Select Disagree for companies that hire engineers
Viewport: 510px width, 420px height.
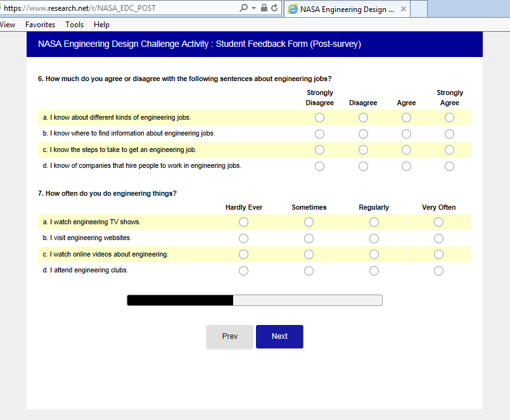coord(363,166)
